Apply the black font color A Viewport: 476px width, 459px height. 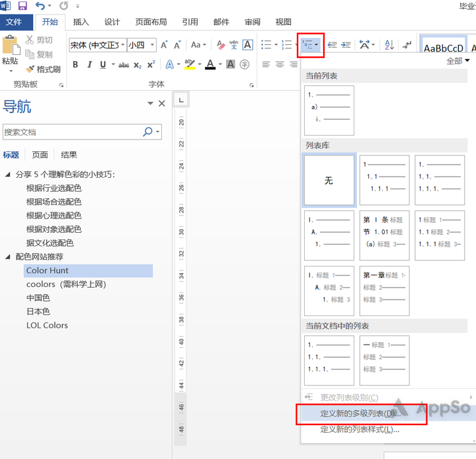[210, 64]
